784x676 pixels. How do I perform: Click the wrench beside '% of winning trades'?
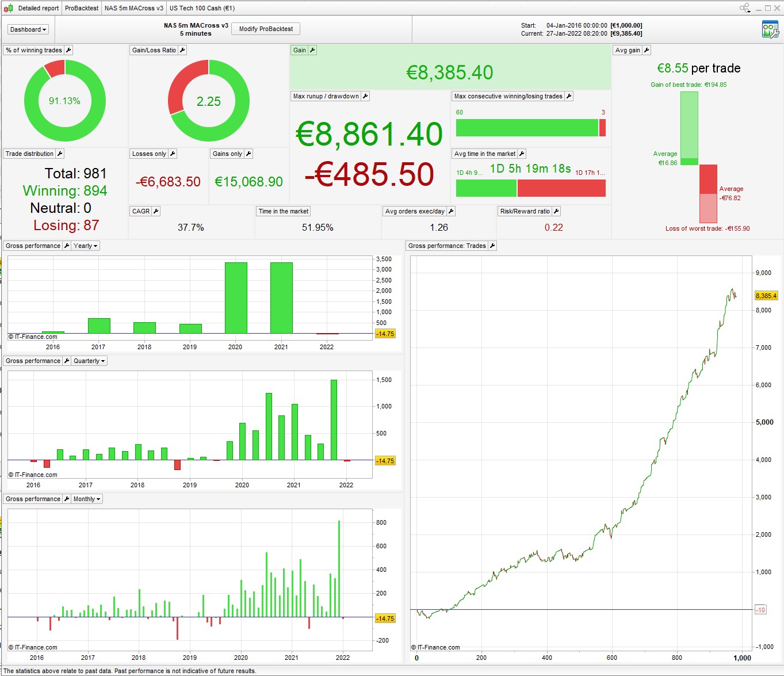[x=68, y=50]
